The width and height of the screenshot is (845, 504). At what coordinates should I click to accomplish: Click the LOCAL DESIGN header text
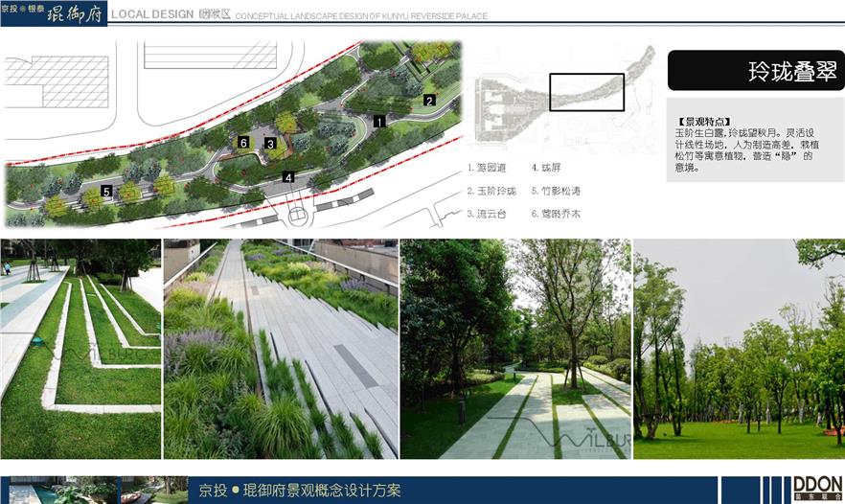(x=152, y=15)
